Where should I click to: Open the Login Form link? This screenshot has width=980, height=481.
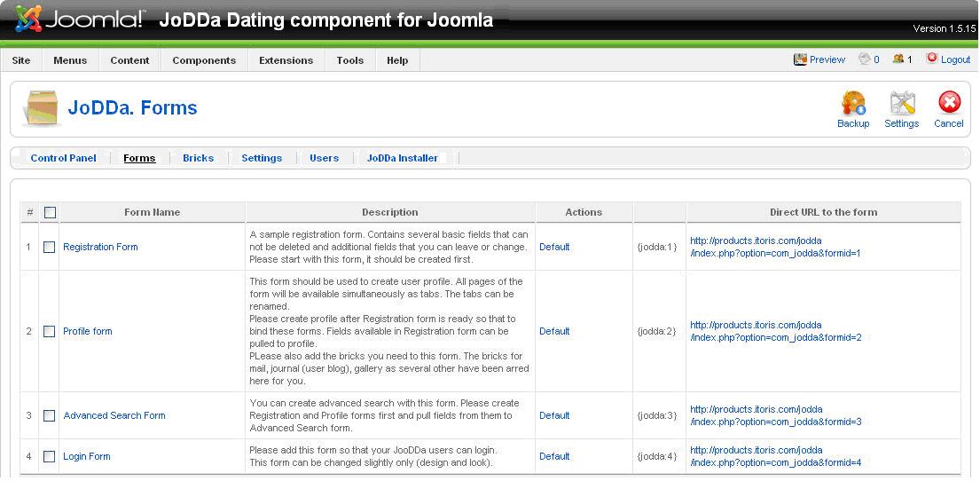click(87, 457)
